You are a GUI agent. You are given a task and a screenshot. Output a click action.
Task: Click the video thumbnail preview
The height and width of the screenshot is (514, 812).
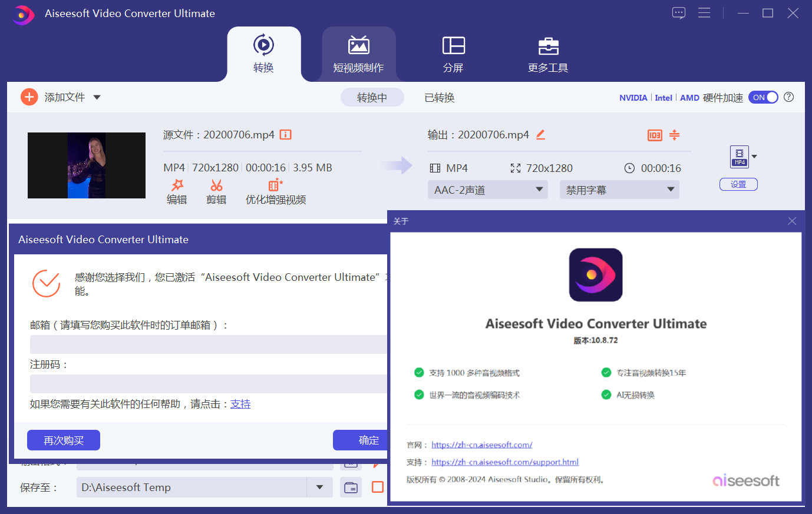pos(87,165)
